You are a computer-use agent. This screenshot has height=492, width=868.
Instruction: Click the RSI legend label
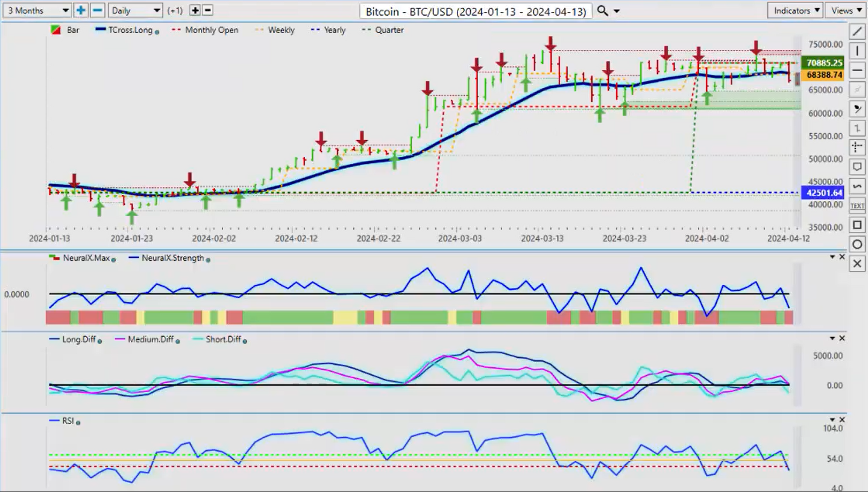[68, 421]
